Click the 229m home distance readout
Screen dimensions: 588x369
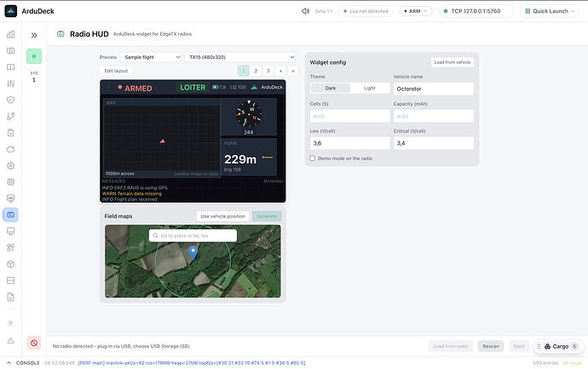click(x=240, y=159)
